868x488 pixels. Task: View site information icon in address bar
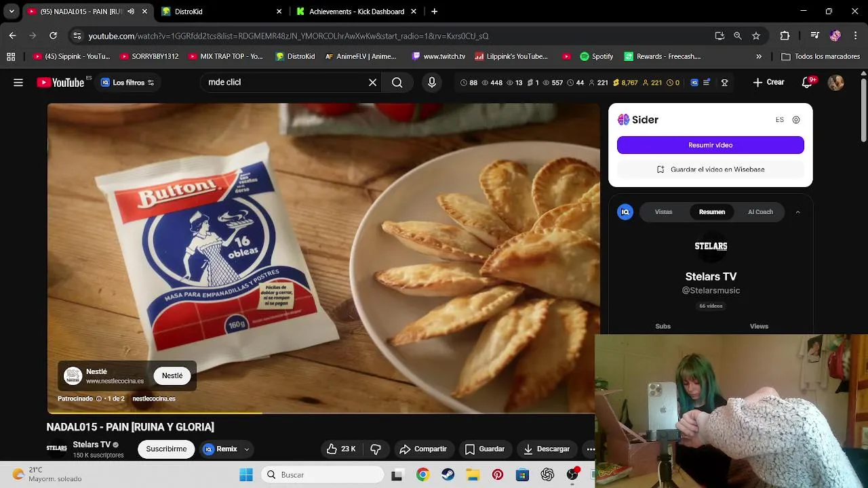pyautogui.click(x=77, y=36)
